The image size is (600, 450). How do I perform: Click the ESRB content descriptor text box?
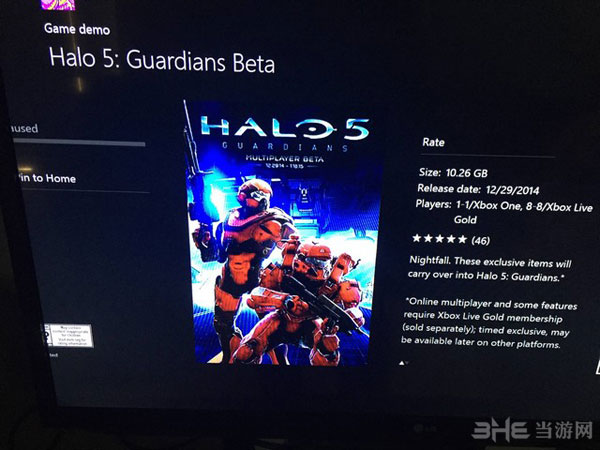[72, 336]
